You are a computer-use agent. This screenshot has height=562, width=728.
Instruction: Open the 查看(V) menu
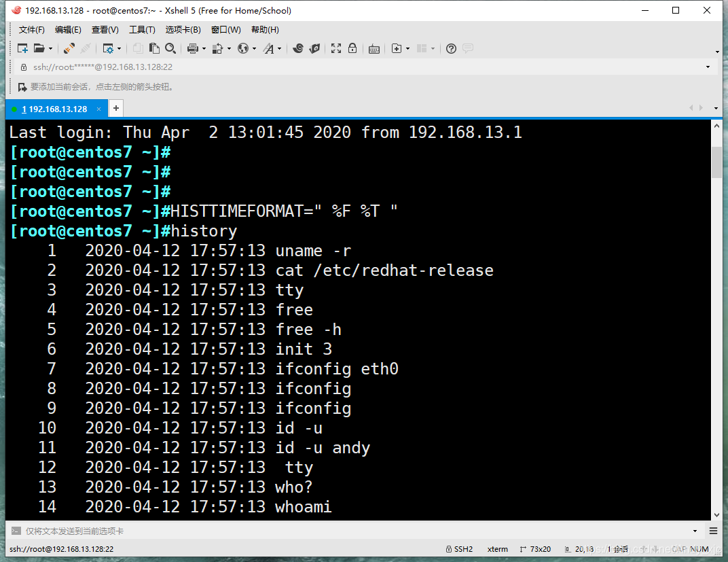click(105, 30)
